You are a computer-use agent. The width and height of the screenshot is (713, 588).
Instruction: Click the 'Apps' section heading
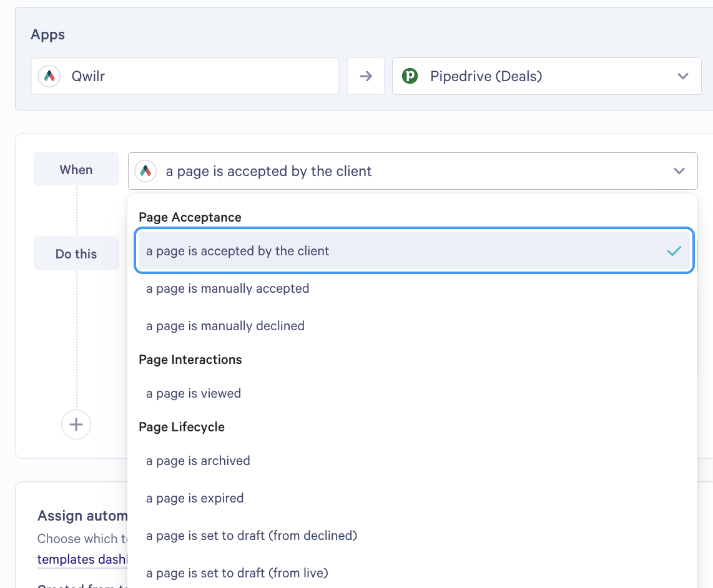point(47,34)
